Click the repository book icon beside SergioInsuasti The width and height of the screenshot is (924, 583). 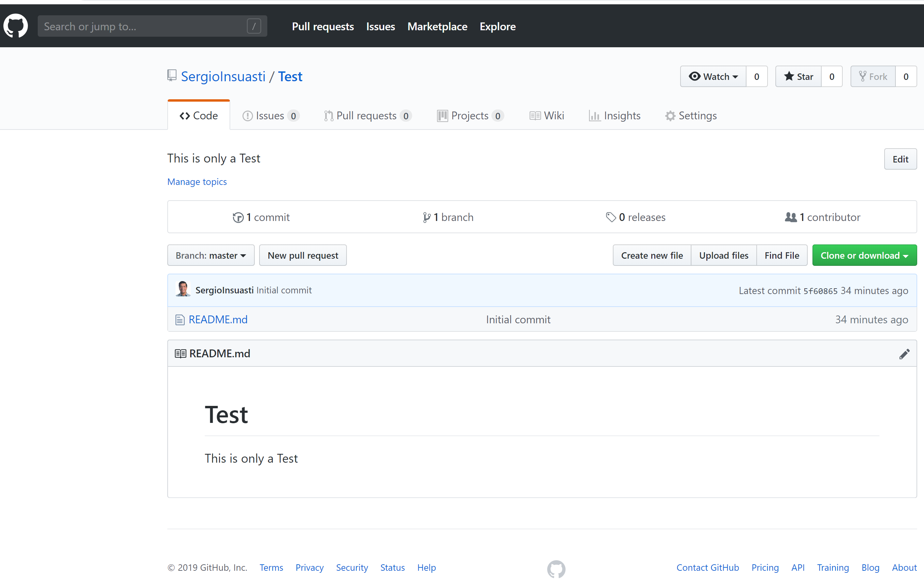point(172,75)
